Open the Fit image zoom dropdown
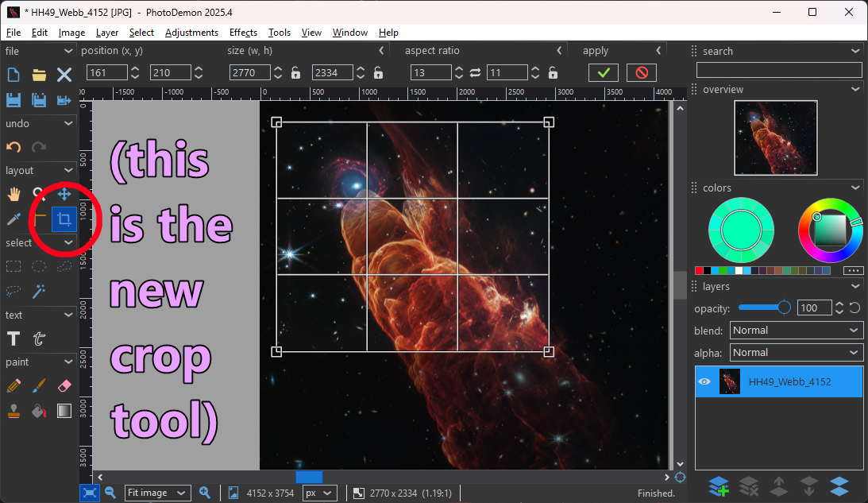The image size is (868, 503). (x=157, y=493)
